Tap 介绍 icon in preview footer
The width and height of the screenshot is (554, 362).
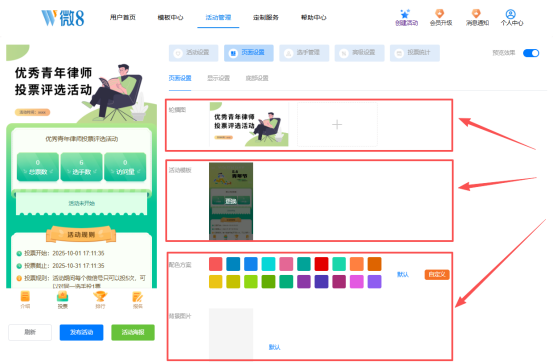25,296
